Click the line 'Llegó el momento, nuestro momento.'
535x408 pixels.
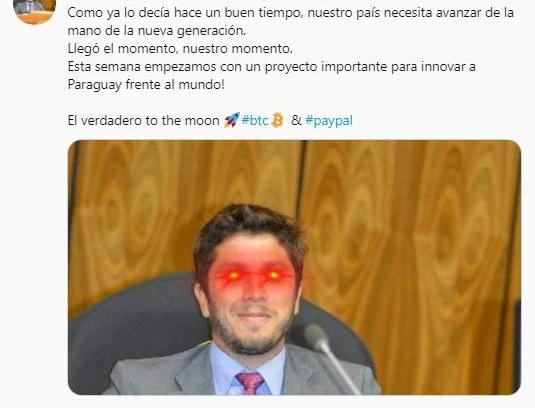coord(180,49)
